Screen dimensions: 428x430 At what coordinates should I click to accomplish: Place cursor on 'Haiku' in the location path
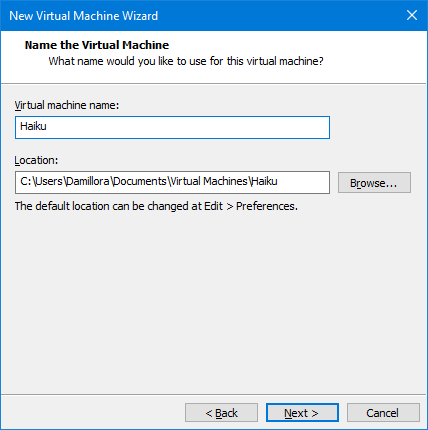[264, 181]
